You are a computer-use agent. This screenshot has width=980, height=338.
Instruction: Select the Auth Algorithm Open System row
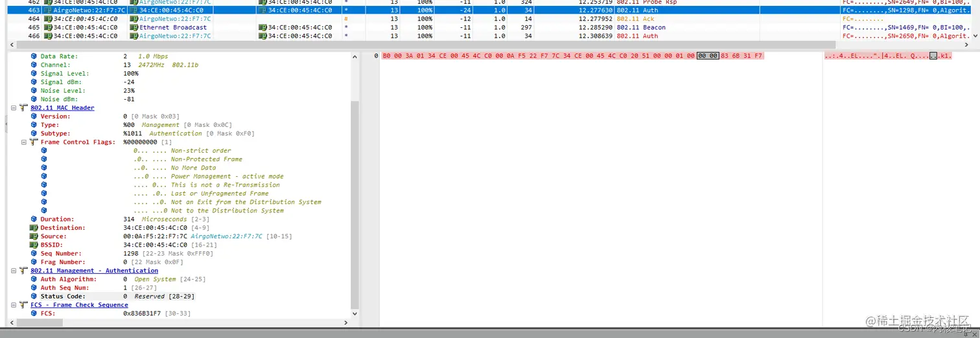click(x=117, y=279)
